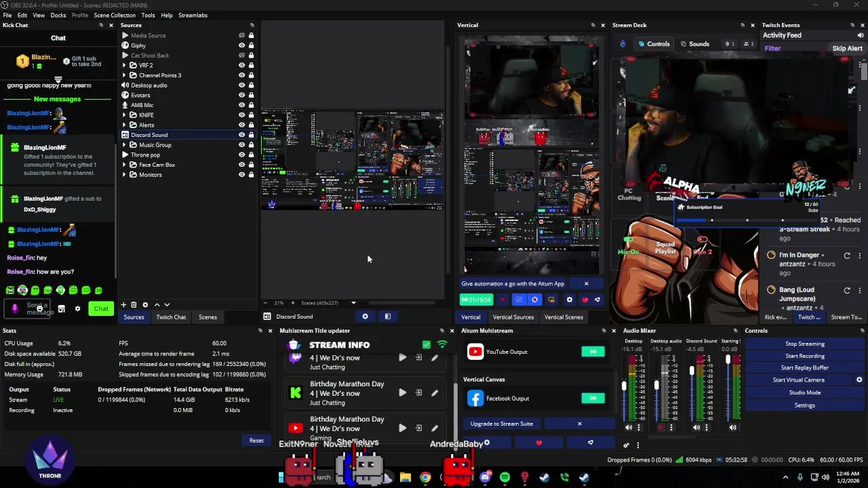Click Start Replay Buffer
This screenshot has height=488, width=868.
pyautogui.click(x=805, y=368)
